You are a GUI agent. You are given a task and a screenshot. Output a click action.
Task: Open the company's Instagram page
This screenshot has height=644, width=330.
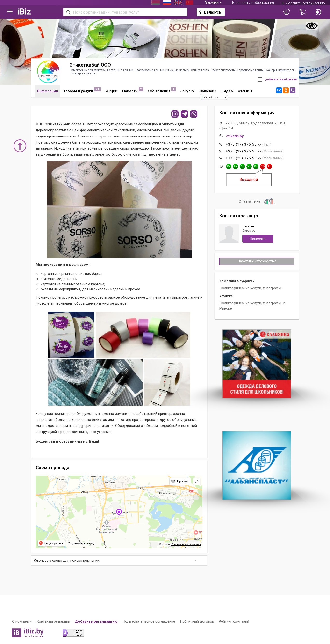(175, 114)
